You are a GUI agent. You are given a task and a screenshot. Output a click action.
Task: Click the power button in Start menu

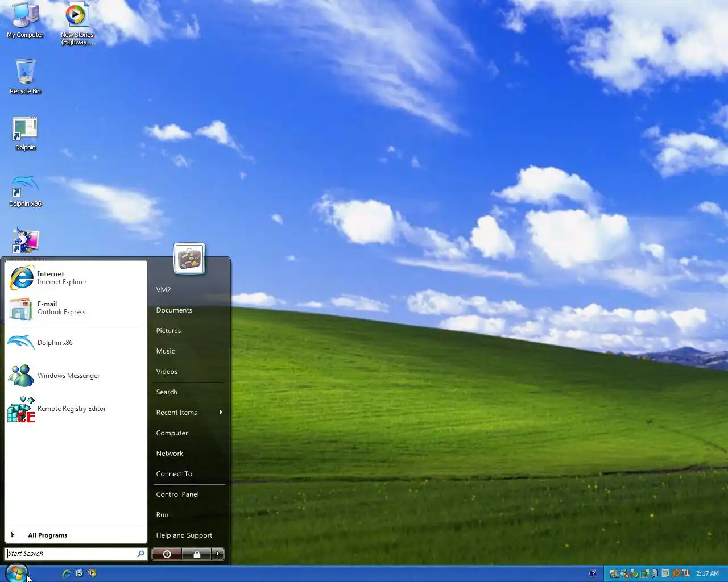(167, 554)
